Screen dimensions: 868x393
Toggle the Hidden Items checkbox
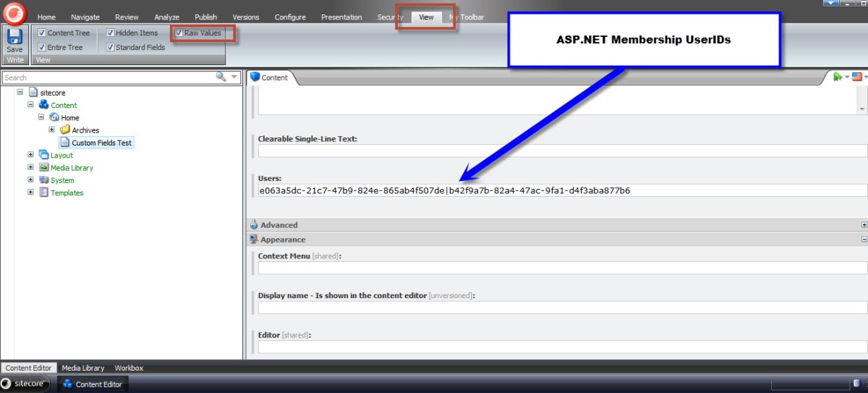click(111, 33)
